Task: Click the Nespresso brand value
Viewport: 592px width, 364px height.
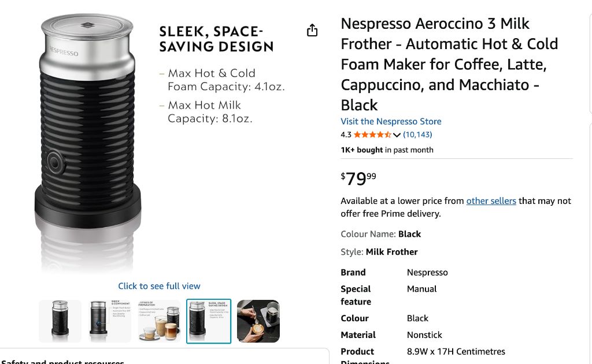Action: (x=427, y=272)
